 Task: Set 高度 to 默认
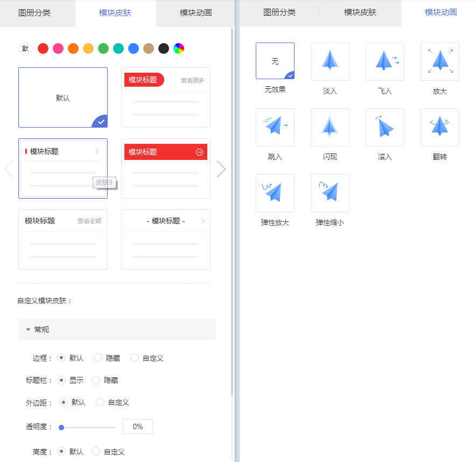tap(61, 451)
